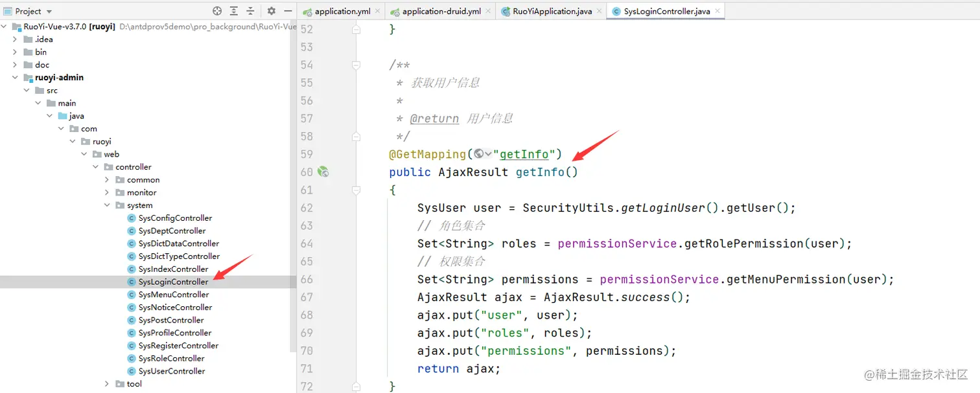980x393 pixels.
Task: Select SysNoticeController class
Action: click(x=175, y=308)
